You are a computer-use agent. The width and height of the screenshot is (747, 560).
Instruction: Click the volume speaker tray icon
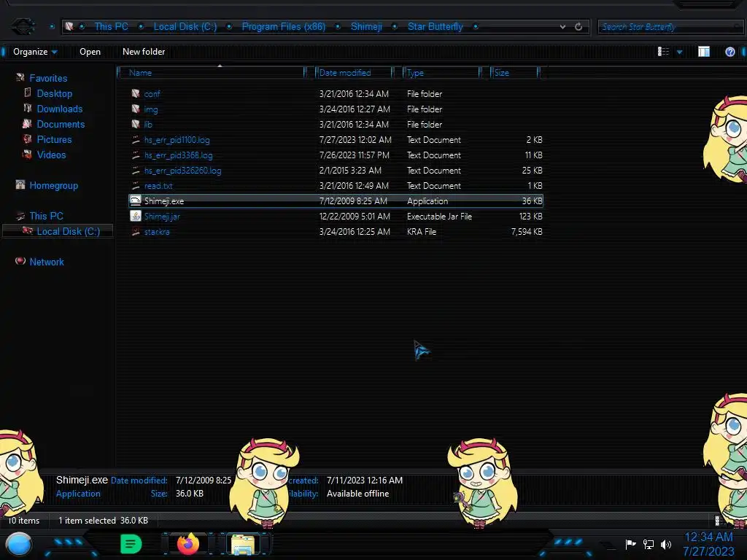tap(666, 544)
